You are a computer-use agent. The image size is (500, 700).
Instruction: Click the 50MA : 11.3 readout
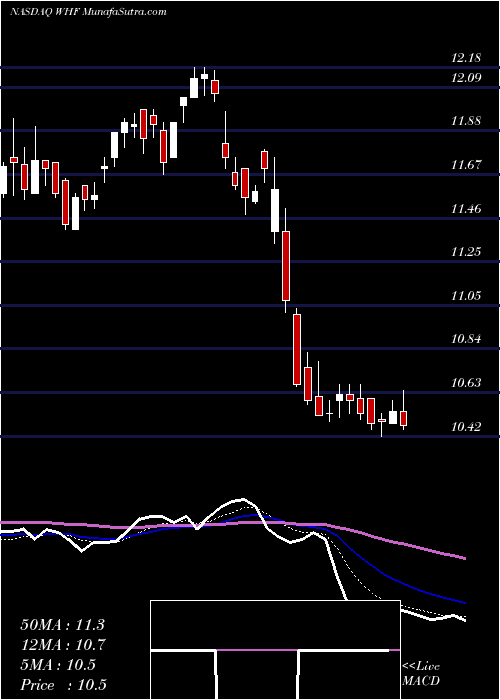pos(62,625)
